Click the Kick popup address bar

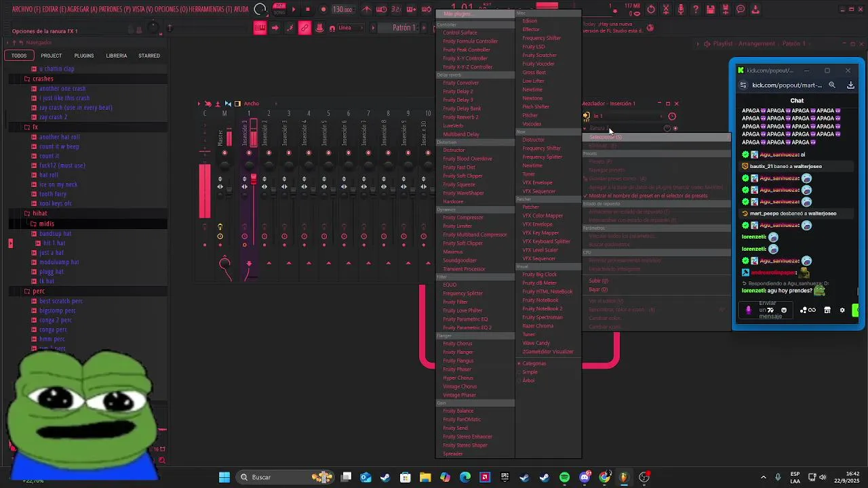pyautogui.click(x=787, y=85)
